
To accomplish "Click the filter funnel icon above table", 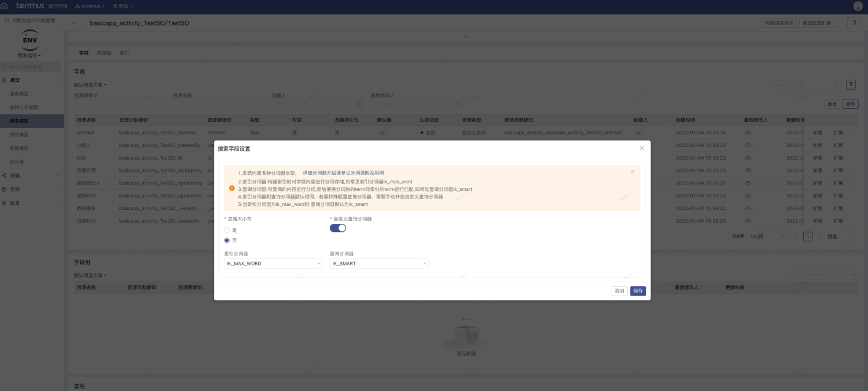I will tap(851, 84).
